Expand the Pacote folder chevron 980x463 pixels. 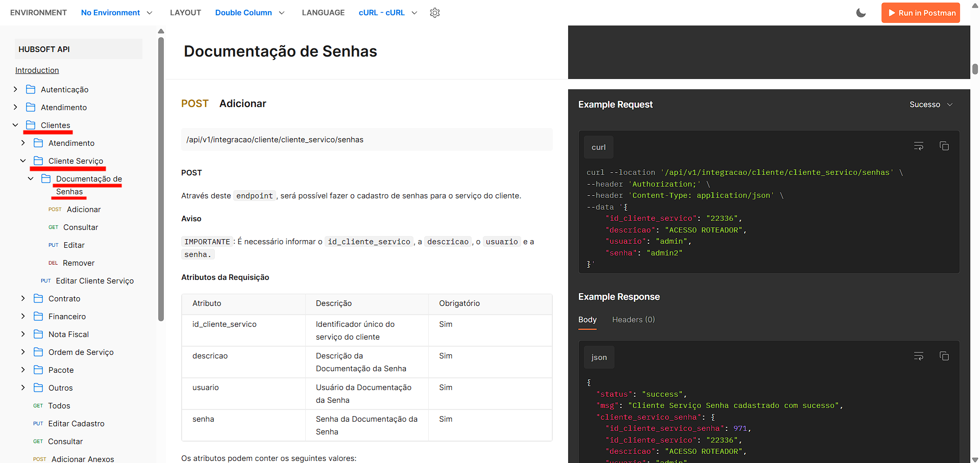point(23,370)
